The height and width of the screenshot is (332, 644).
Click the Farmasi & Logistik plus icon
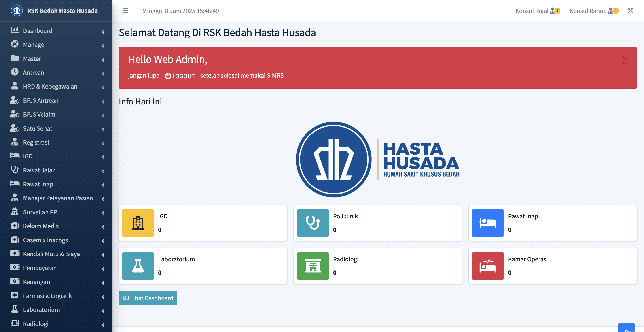[x=15, y=295]
